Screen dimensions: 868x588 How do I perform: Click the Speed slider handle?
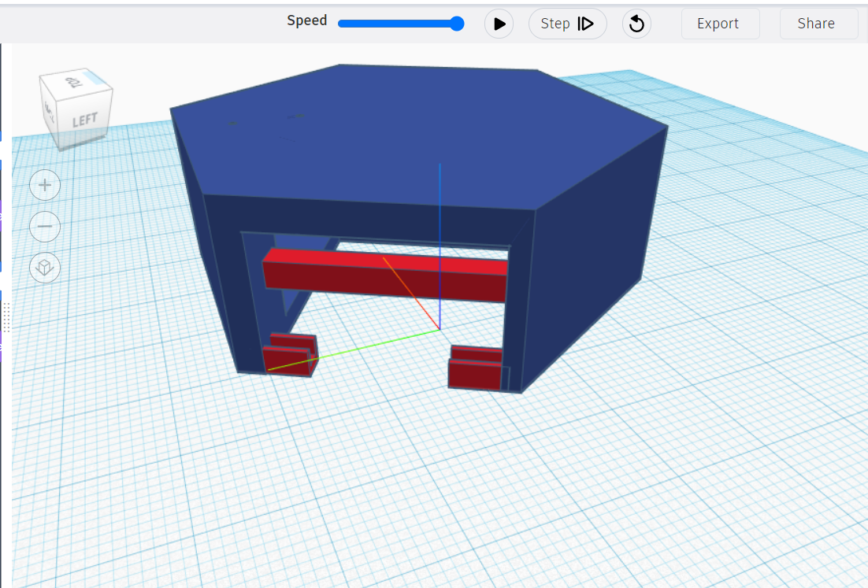[455, 24]
